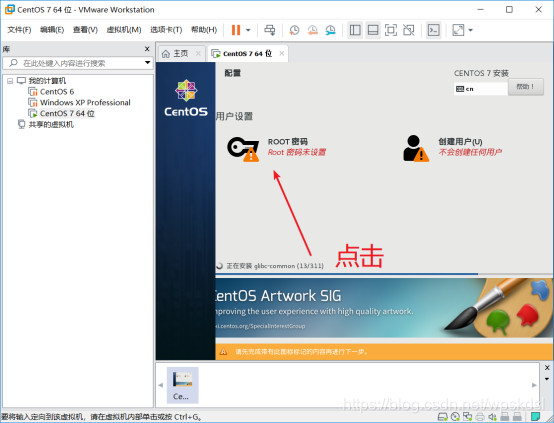The width and height of the screenshot is (554, 423).
Task: Click the installation progress bar
Action: point(384,274)
